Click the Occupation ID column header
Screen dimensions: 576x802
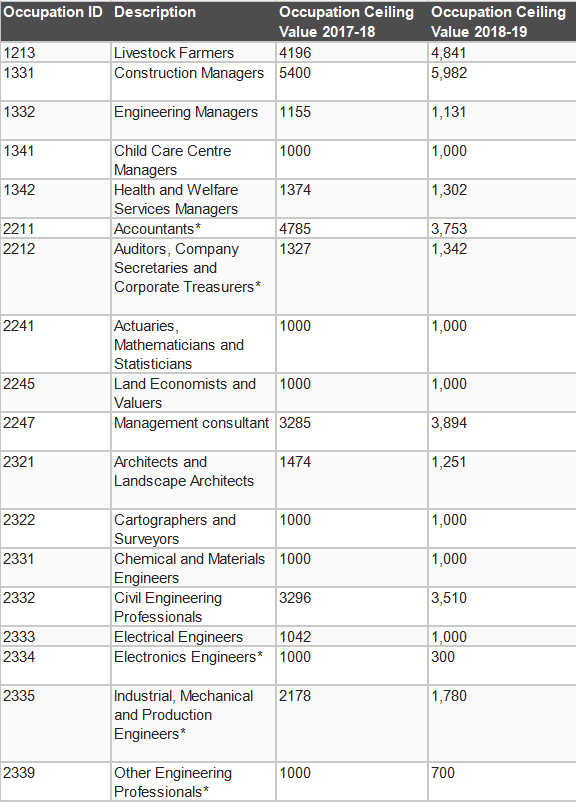click(x=55, y=21)
